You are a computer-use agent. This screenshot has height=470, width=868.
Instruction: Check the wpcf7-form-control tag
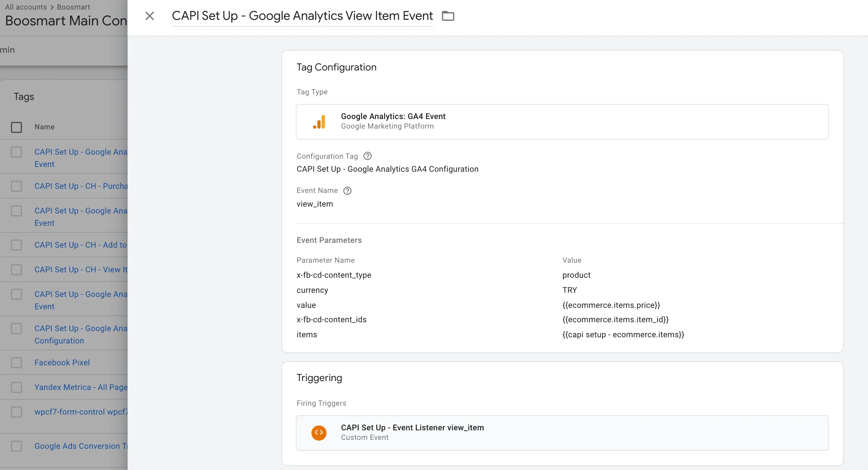(x=16, y=412)
